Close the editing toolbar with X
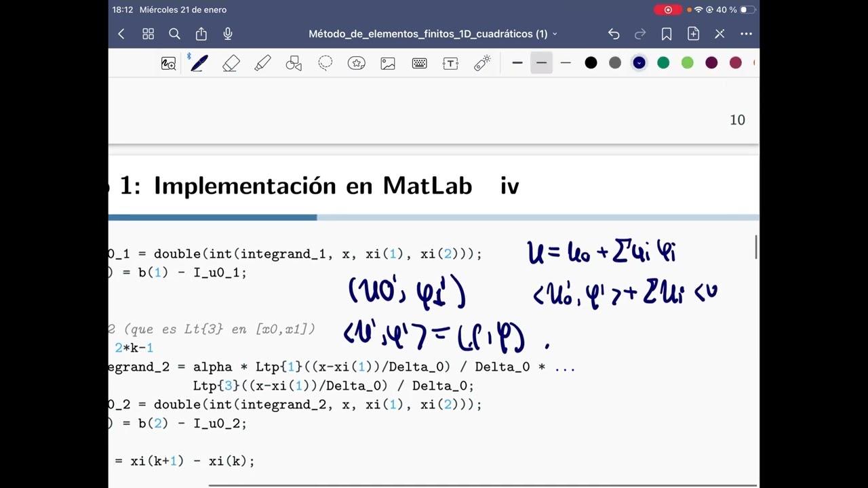This screenshot has height=488, width=868. (719, 34)
